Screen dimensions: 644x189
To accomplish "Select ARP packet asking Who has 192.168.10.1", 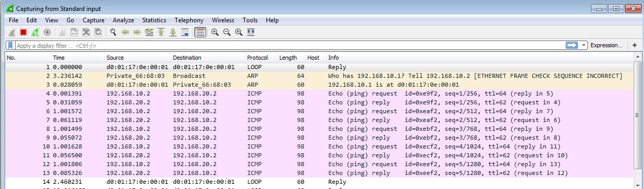I will [x=320, y=76].
